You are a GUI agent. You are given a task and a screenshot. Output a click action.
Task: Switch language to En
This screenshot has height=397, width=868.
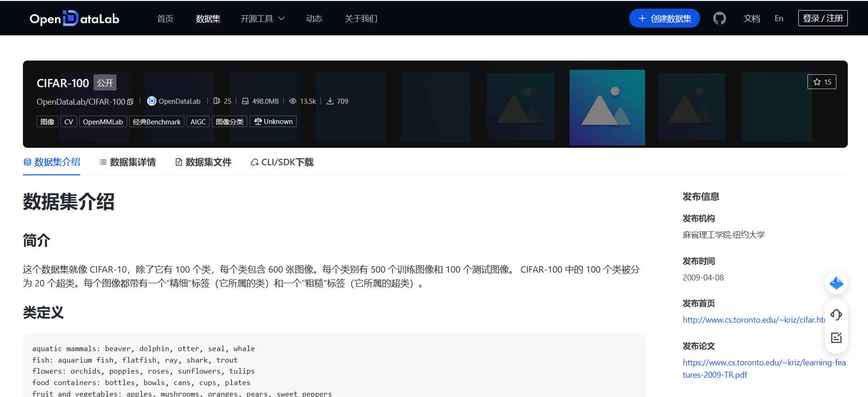coord(779,18)
